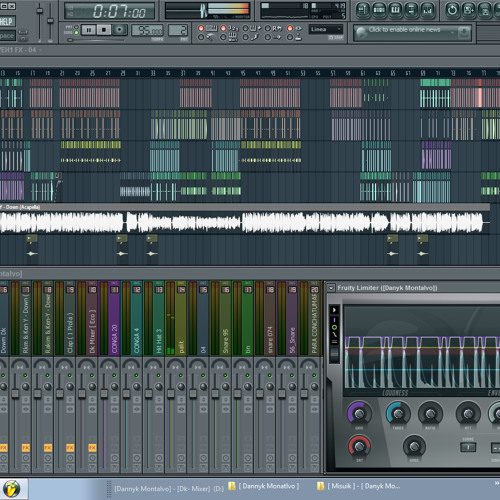Toggle multilink to controllers option

point(290,37)
